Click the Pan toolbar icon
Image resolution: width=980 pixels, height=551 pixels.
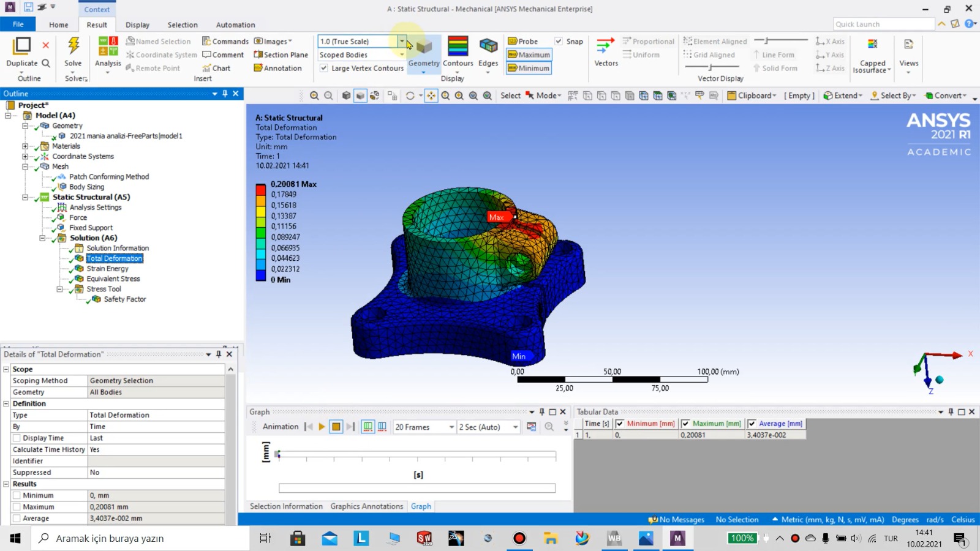pos(431,96)
